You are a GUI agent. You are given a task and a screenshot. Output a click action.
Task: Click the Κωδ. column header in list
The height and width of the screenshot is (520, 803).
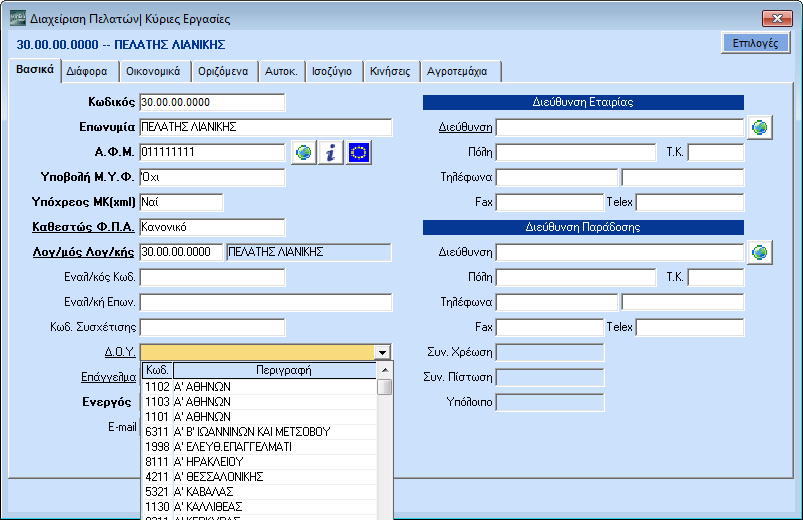click(x=157, y=370)
